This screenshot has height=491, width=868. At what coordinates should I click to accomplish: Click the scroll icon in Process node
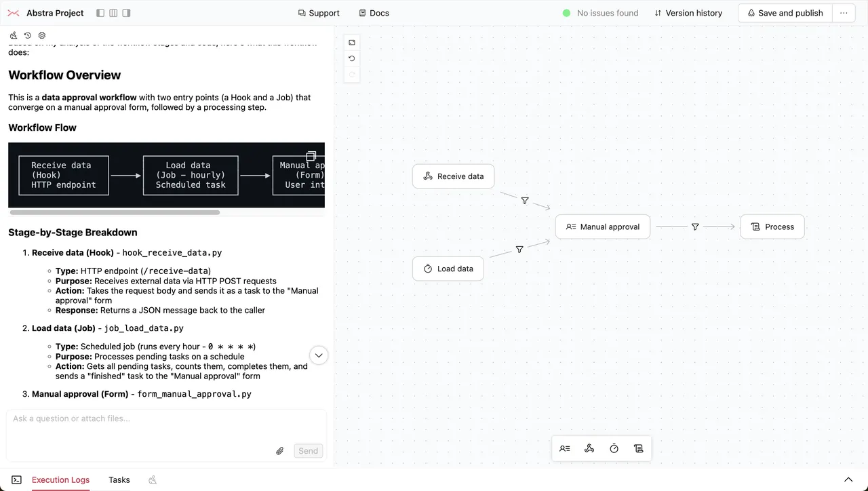755,227
